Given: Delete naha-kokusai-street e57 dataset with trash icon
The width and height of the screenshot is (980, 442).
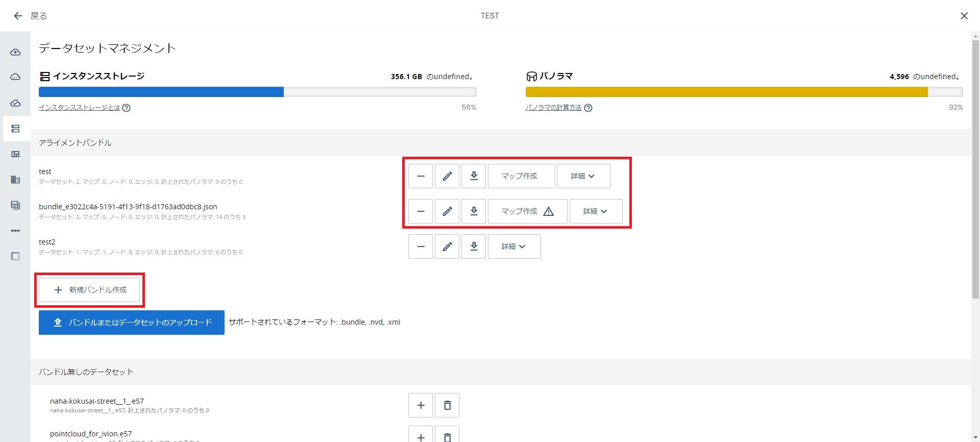Looking at the screenshot, I should (447, 405).
